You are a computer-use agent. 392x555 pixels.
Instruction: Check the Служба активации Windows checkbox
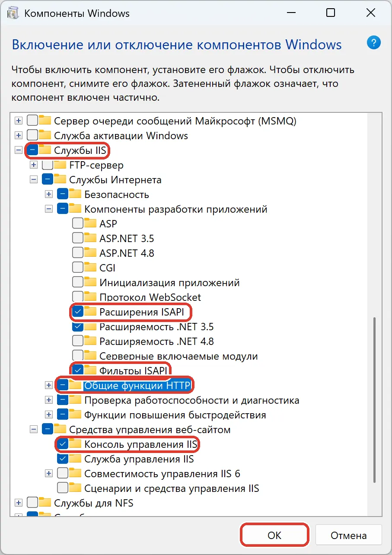32,135
